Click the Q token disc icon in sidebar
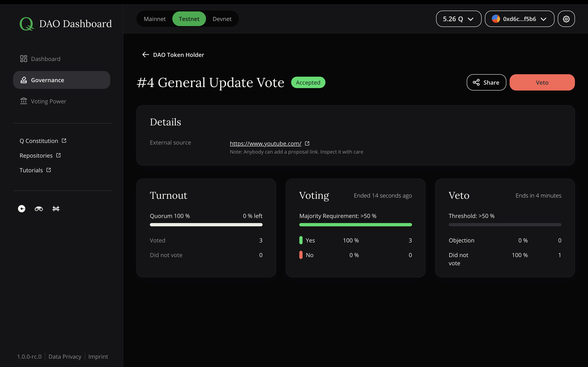The height and width of the screenshot is (367, 588). point(21,209)
